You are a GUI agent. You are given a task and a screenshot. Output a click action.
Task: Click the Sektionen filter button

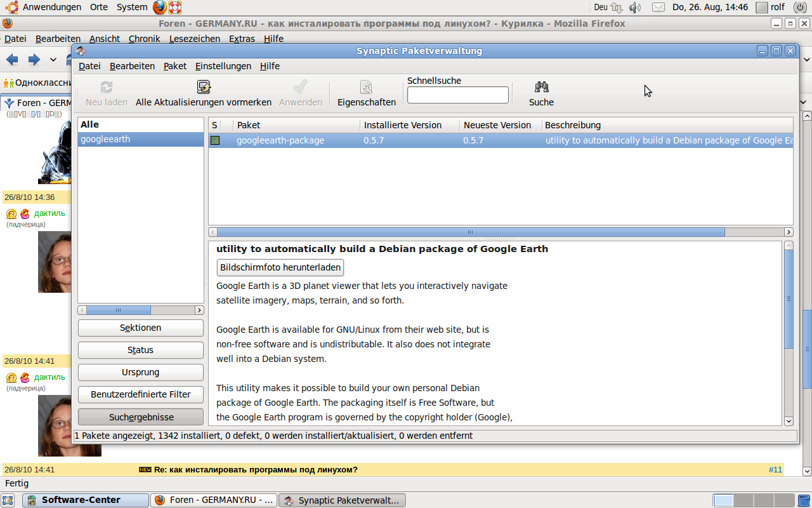pyautogui.click(x=141, y=328)
